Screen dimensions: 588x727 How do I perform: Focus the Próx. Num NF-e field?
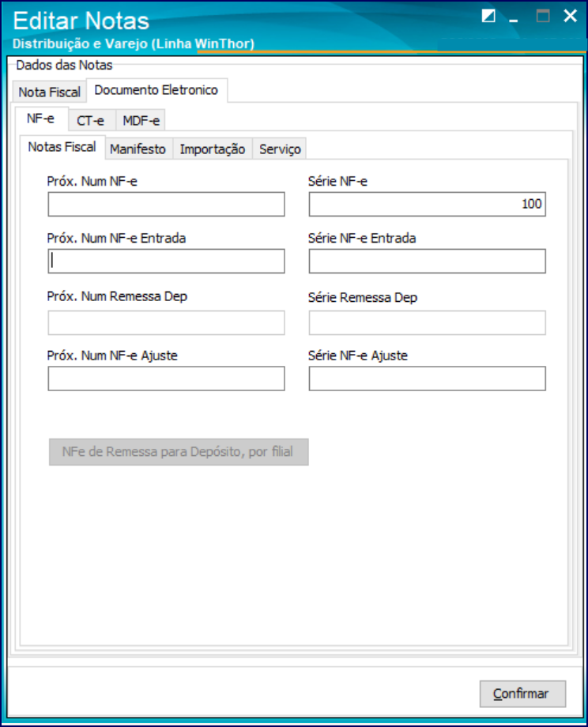(166, 205)
